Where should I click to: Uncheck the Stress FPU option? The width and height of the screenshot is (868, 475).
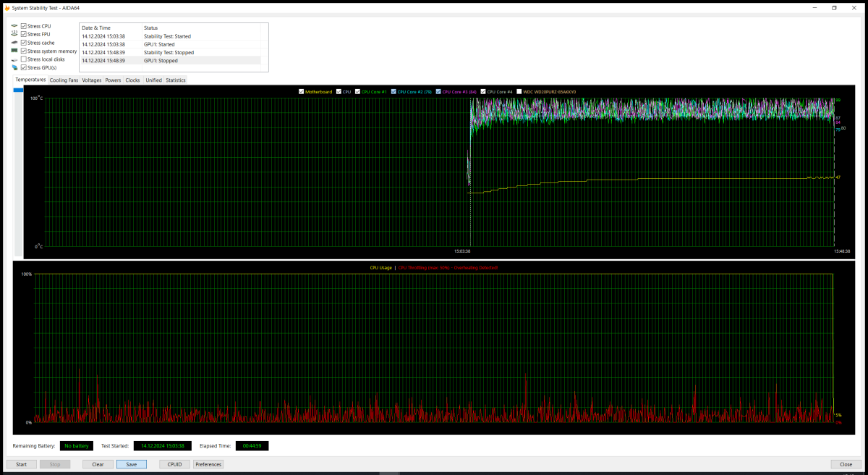pyautogui.click(x=24, y=34)
